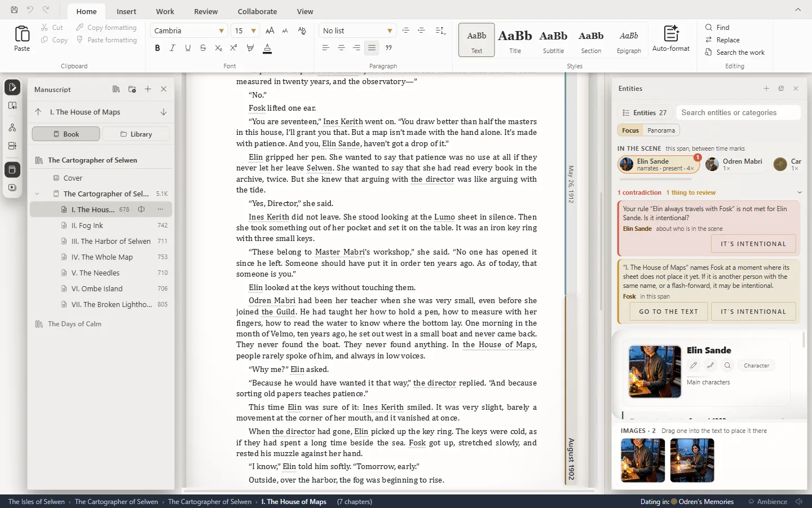
Task: Mark Elin Sande contradiction as intentional
Action: pyautogui.click(x=753, y=244)
